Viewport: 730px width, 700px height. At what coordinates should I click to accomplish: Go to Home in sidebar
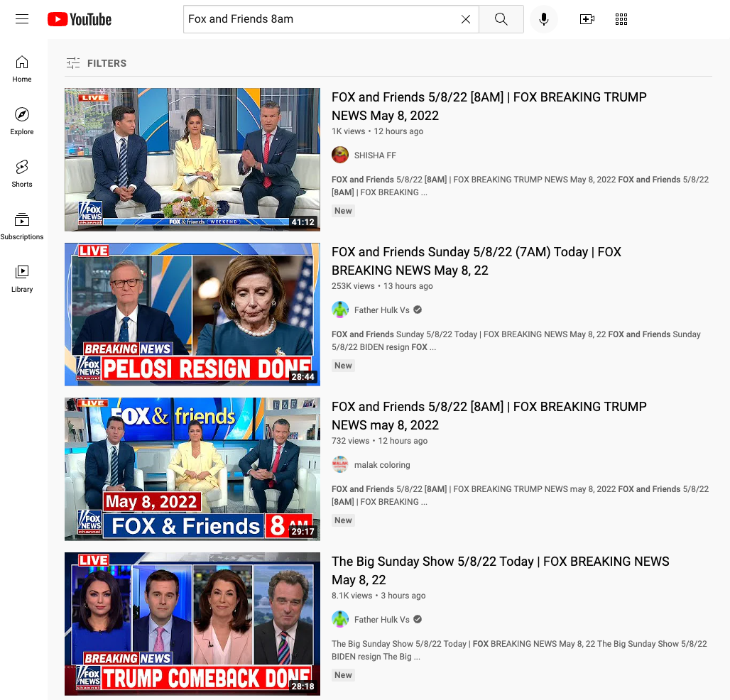pyautogui.click(x=22, y=69)
